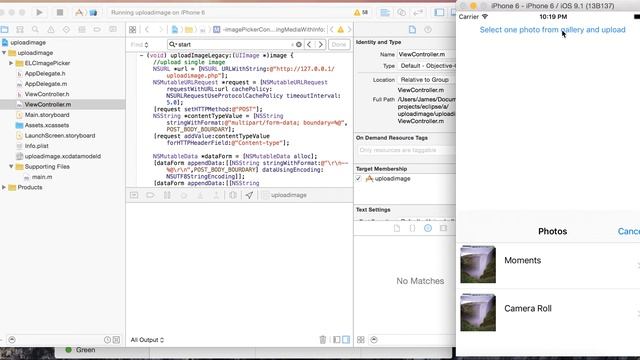Select the Standard editor button
This screenshot has height=360, width=640.
pyautogui.click(x=385, y=13)
